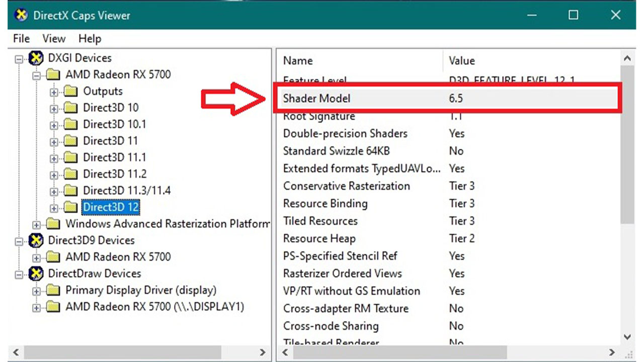Click the DirectX Caps Viewer title bar icon
The height and width of the screenshot is (362, 644).
pos(21,15)
